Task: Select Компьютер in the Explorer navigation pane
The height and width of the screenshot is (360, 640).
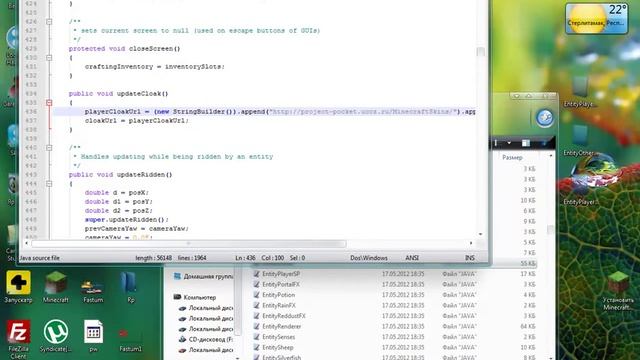Action: point(195,297)
